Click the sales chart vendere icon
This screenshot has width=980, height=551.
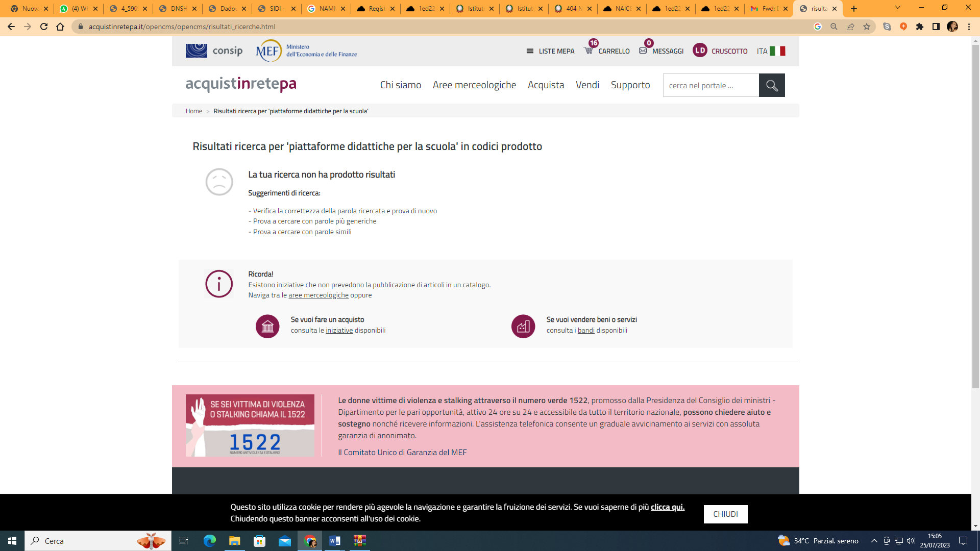click(x=523, y=327)
